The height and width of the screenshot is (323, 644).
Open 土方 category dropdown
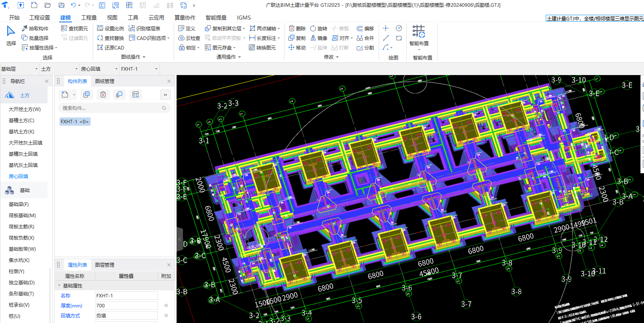(60, 69)
